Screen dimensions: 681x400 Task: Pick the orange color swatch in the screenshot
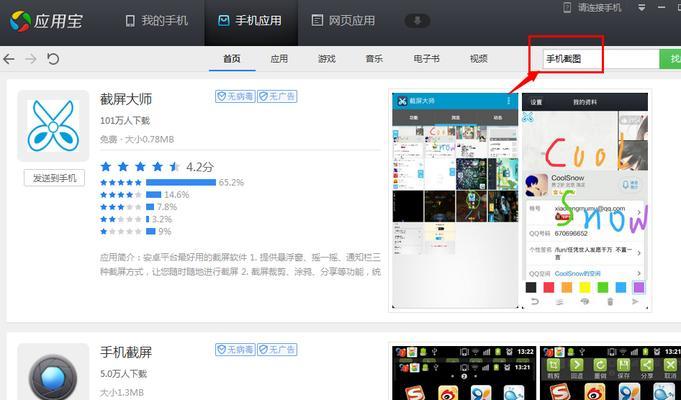coord(567,287)
